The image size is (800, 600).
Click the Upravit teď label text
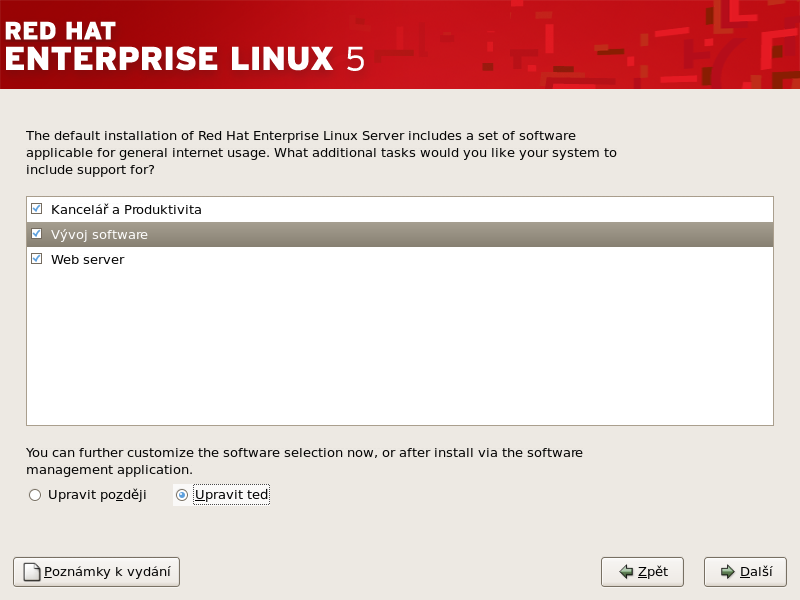[x=231, y=495]
